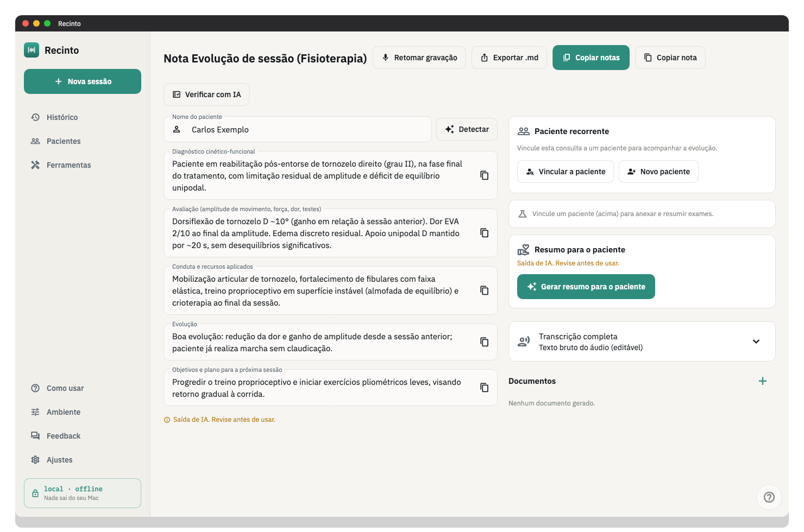The image size is (804, 532).
Task: Go to Pacientes in the sidebar
Action: click(x=83, y=141)
